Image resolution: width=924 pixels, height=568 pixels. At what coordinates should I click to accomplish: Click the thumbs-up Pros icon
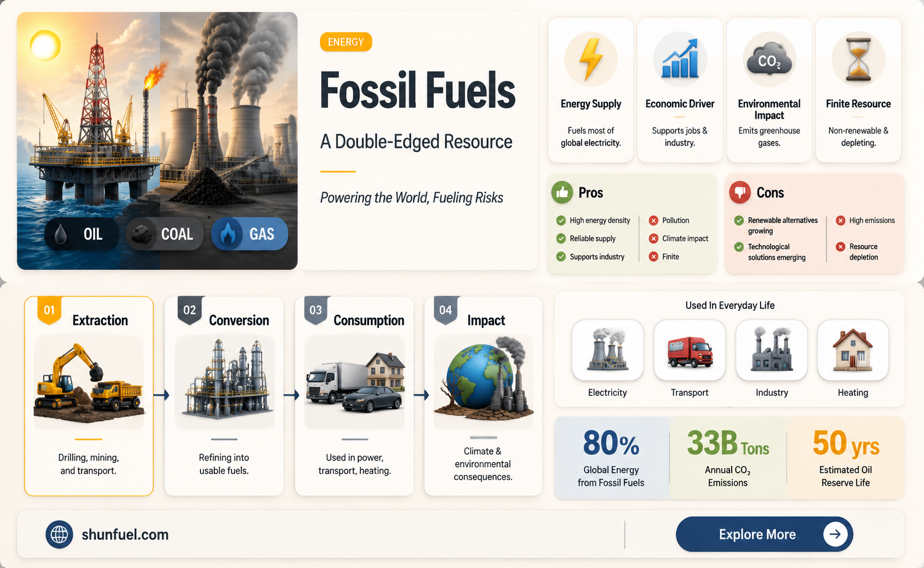coord(562,192)
